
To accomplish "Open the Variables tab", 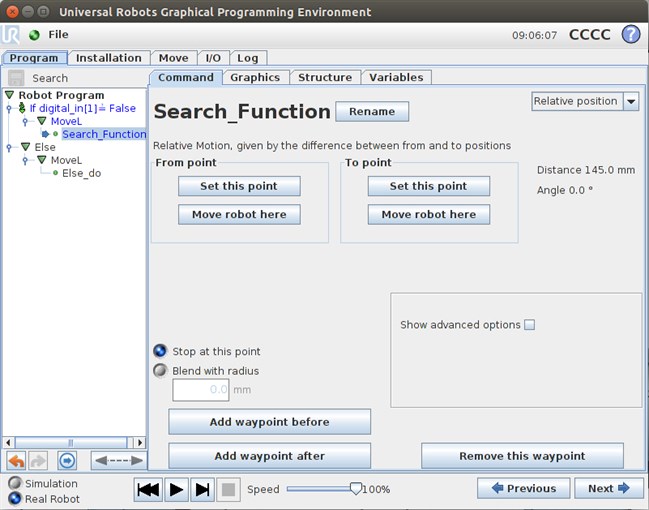I will coord(396,77).
